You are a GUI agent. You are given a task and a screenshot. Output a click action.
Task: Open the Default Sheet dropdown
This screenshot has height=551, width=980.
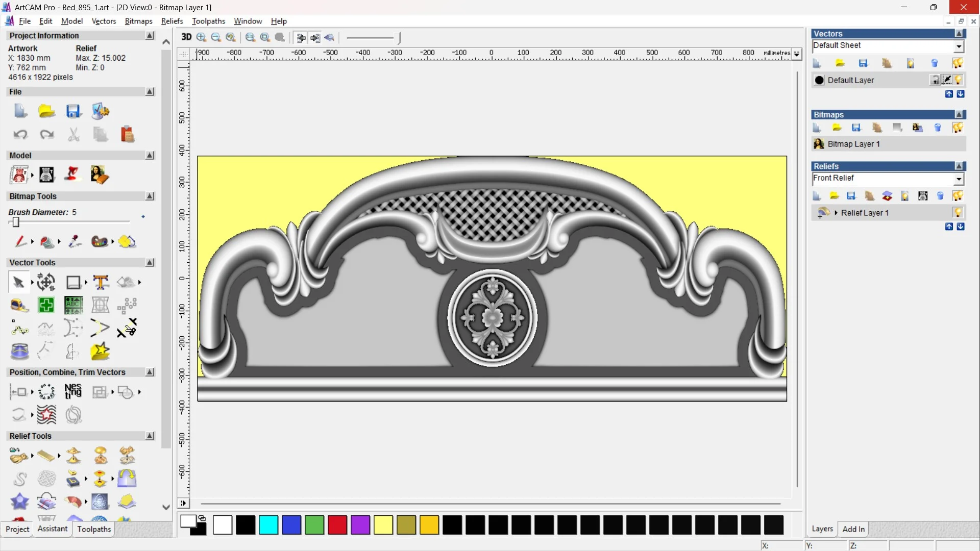pos(959,46)
